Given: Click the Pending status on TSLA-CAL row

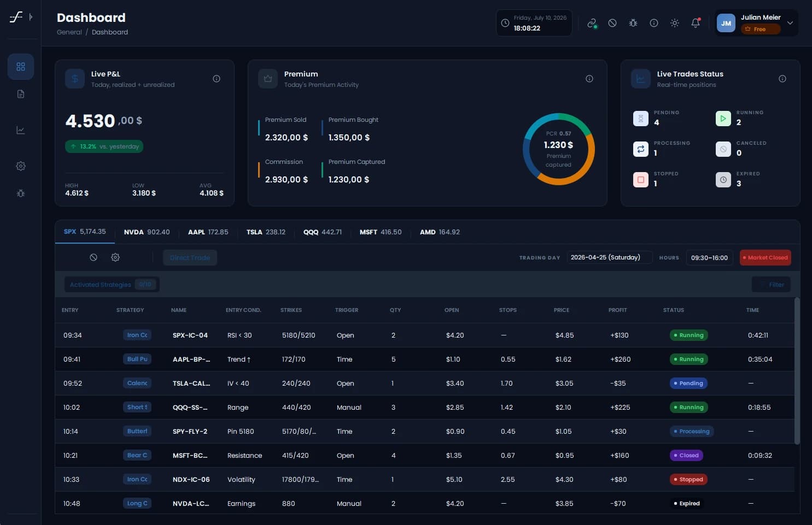Looking at the screenshot, I should click(688, 384).
